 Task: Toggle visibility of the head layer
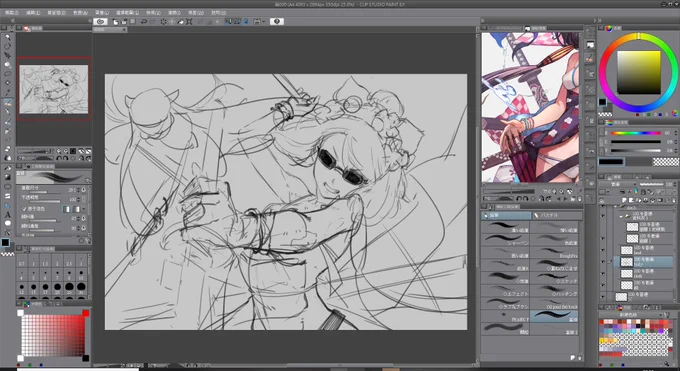(603, 250)
